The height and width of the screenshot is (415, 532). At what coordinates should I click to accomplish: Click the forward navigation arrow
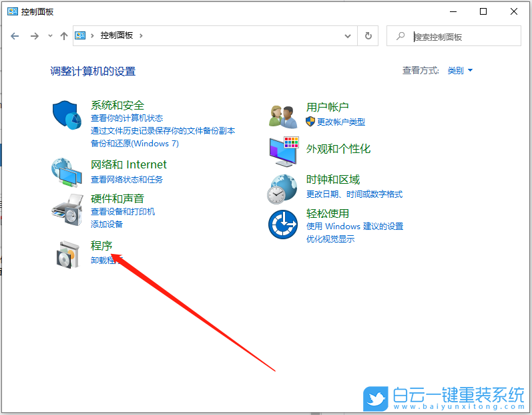[34, 36]
